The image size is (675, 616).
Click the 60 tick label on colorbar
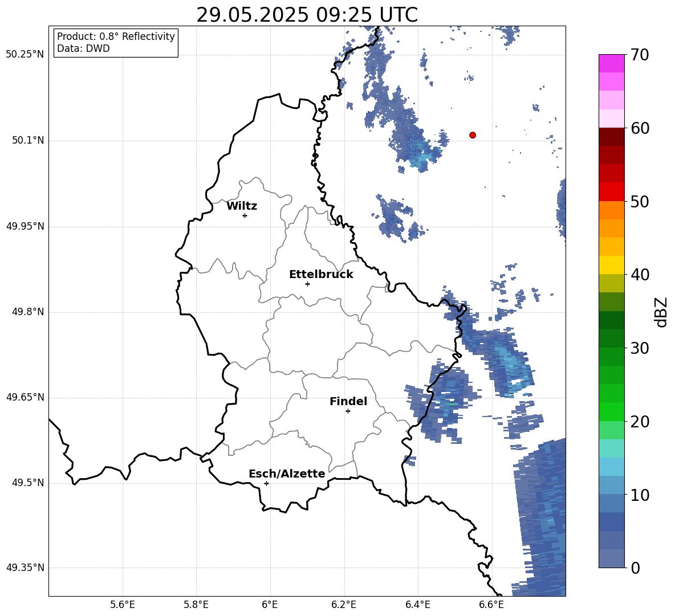(640, 128)
